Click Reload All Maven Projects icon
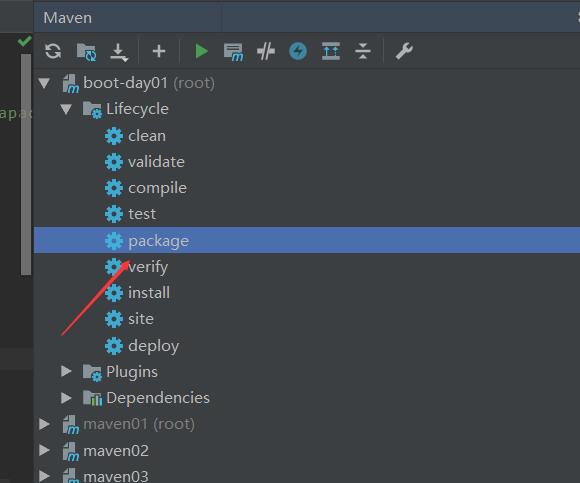Screen dimensions: 580x483 click(x=53, y=51)
